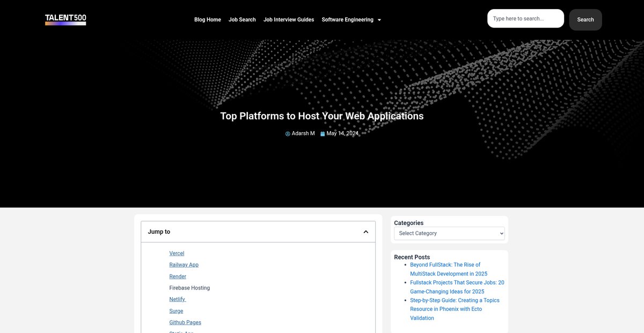Image resolution: width=644 pixels, height=333 pixels.
Task: Click the calendar icon beside May 14, 2024
Action: pos(323,134)
